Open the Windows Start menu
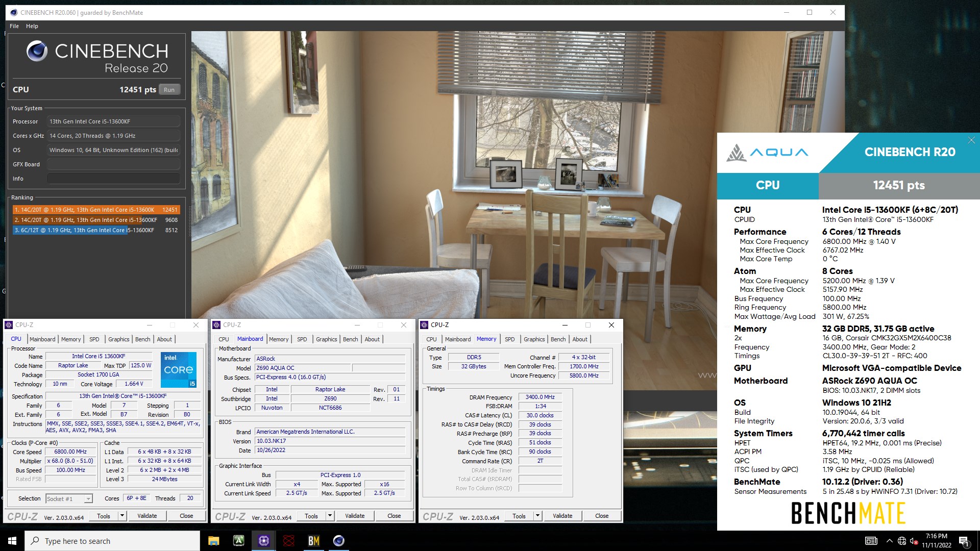This screenshot has height=551, width=980. 12,541
